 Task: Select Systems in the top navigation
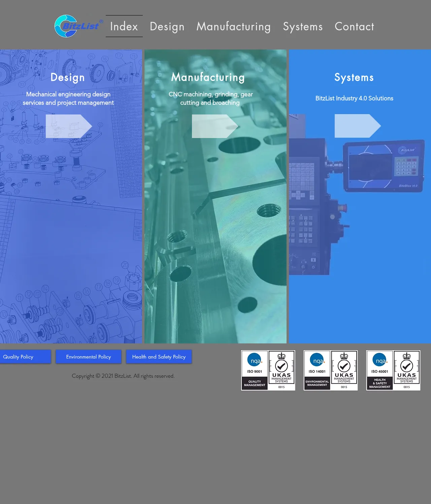[x=303, y=26]
